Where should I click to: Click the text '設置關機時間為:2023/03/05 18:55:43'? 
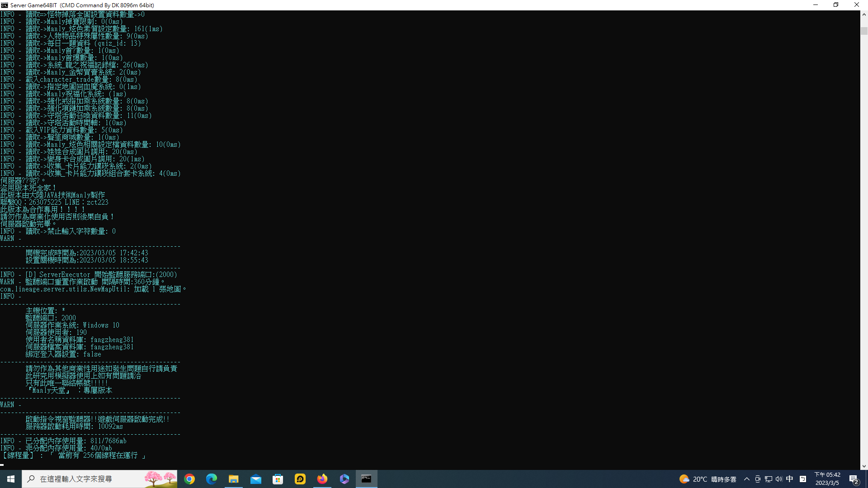[87, 260]
